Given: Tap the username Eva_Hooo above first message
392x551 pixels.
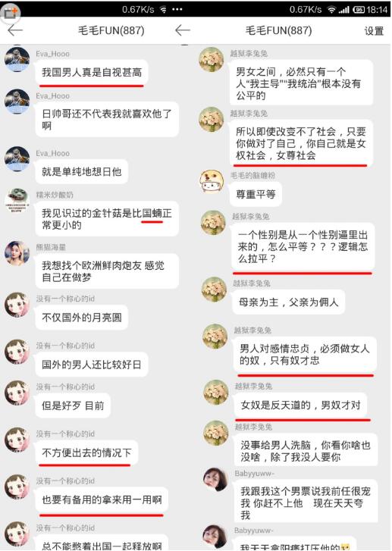Looking at the screenshot, I should 52,54.
